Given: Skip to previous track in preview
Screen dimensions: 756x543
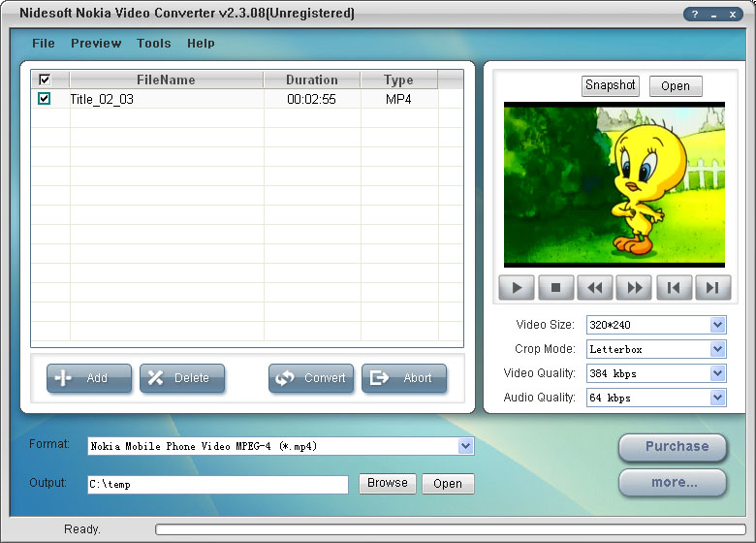Looking at the screenshot, I should [674, 288].
